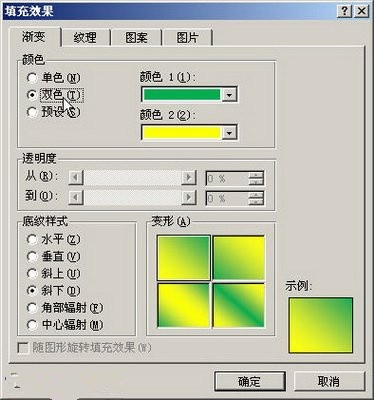Click the 从 slider left arrow
The height and width of the screenshot is (400, 374).
tap(76, 177)
